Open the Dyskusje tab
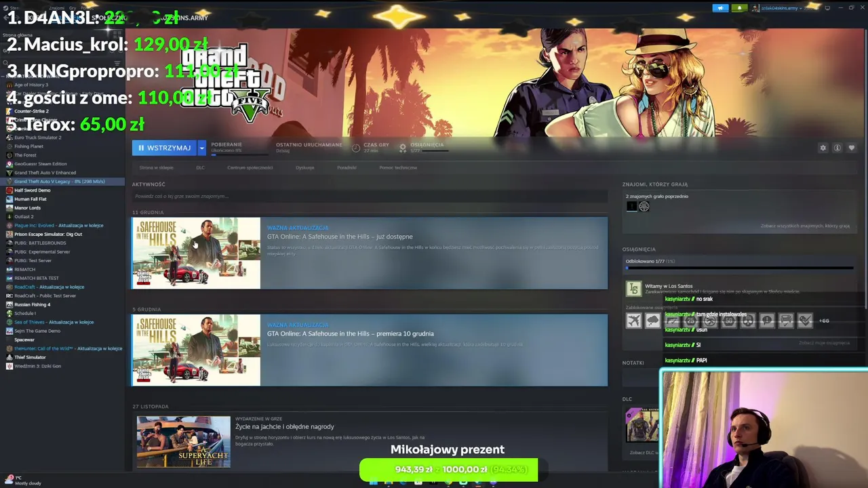 pos(304,167)
